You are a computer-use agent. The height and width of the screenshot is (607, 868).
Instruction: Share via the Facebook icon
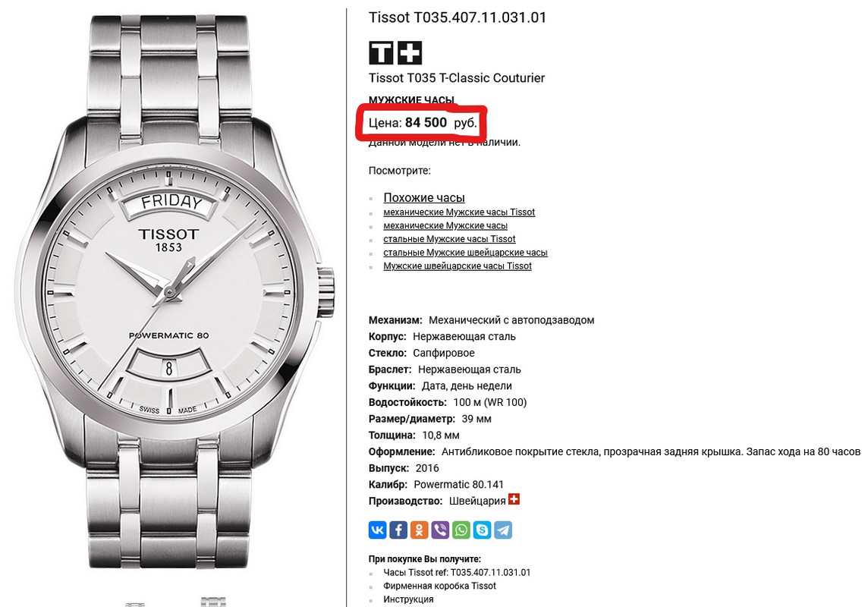pyautogui.click(x=398, y=530)
